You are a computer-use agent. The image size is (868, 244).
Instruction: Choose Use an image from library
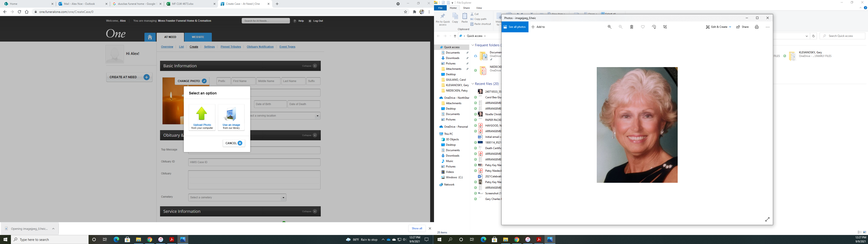pos(231,117)
